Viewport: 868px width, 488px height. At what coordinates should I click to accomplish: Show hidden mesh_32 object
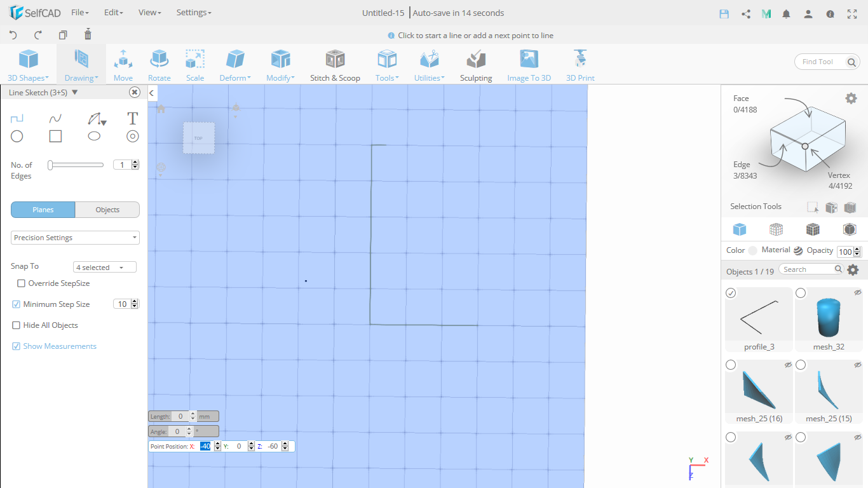click(x=858, y=293)
